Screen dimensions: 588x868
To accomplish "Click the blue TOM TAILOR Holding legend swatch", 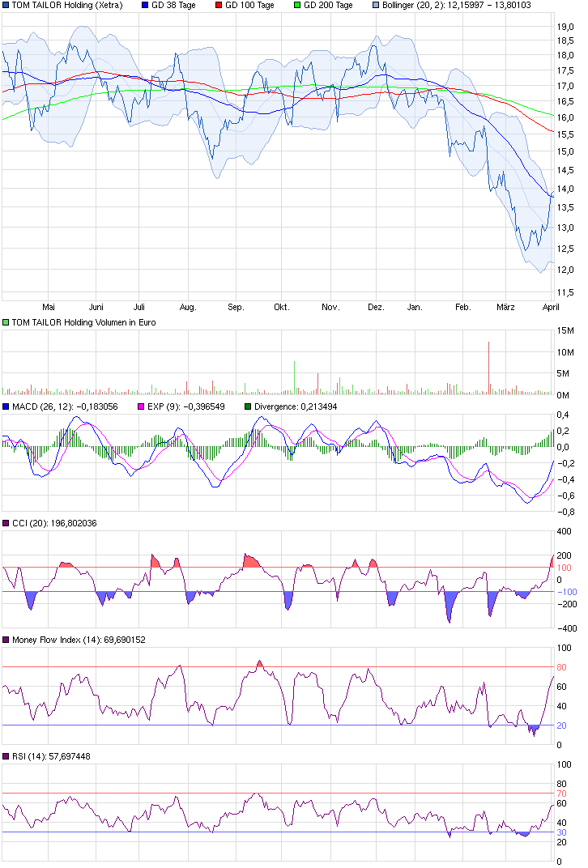I will click(6, 6).
